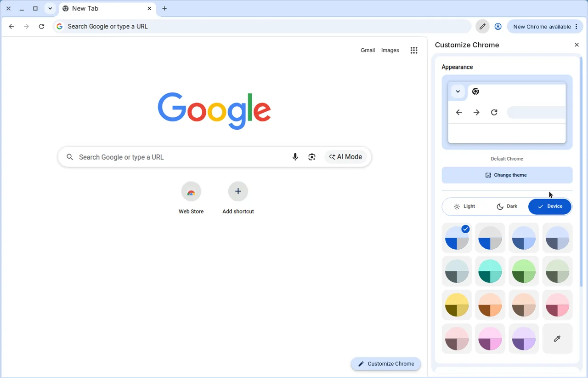588x378 pixels.
Task: Expand the tab search dropdown arrow
Action: pyautogui.click(x=50, y=8)
